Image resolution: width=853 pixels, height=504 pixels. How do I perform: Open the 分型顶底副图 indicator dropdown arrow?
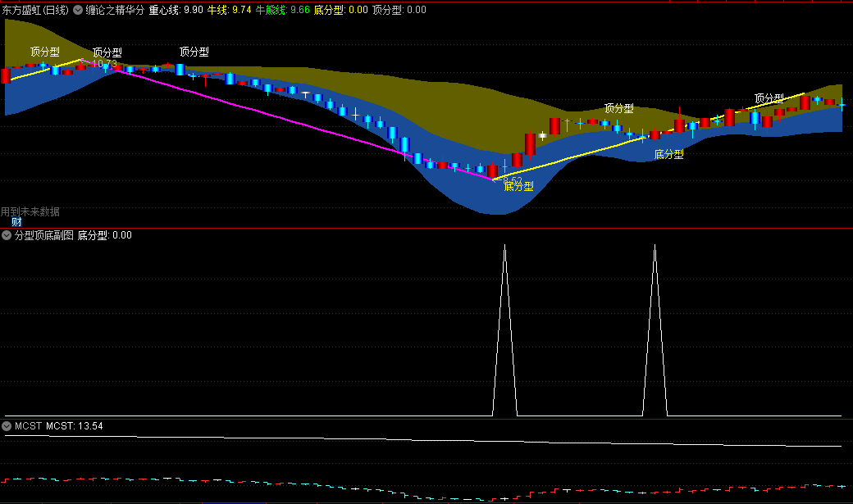tap(7, 236)
